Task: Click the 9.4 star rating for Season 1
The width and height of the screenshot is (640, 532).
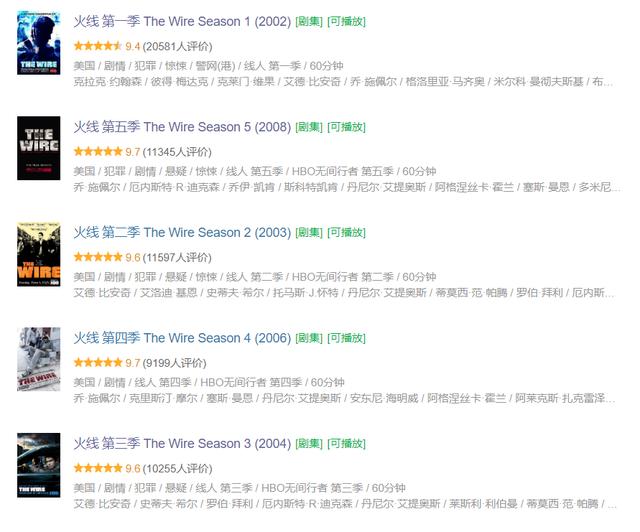Action: [107, 46]
